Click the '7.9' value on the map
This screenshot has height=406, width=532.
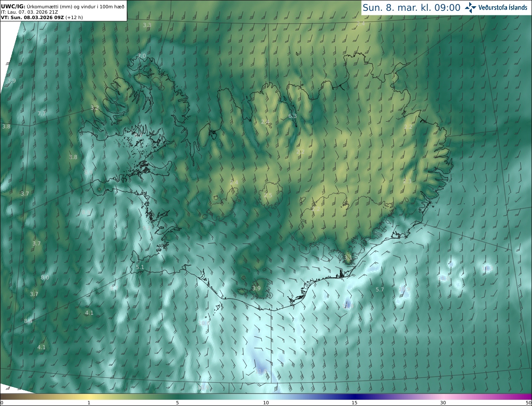tap(12, 81)
